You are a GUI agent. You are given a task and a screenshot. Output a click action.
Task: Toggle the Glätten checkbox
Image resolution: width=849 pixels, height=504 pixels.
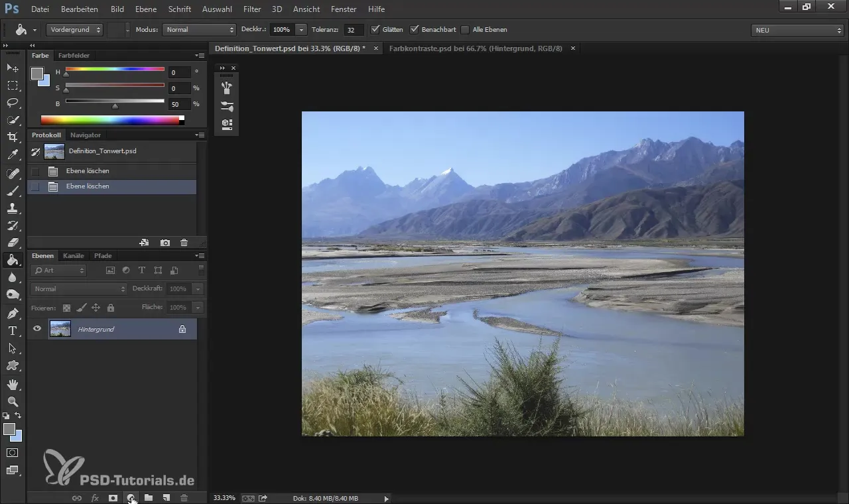click(375, 29)
